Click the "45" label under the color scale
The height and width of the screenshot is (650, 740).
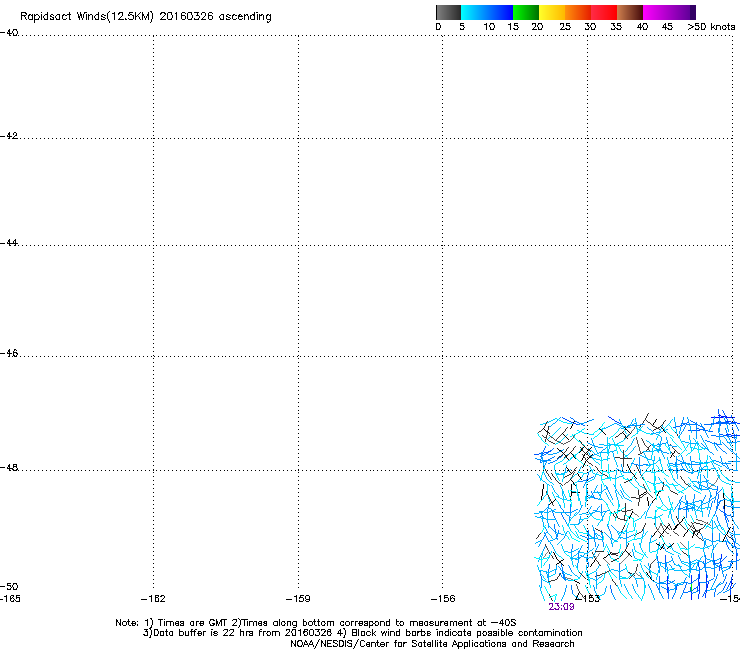click(x=667, y=27)
